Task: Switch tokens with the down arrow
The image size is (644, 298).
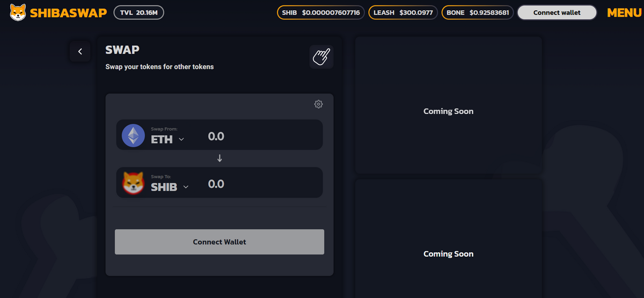Action: pyautogui.click(x=219, y=158)
